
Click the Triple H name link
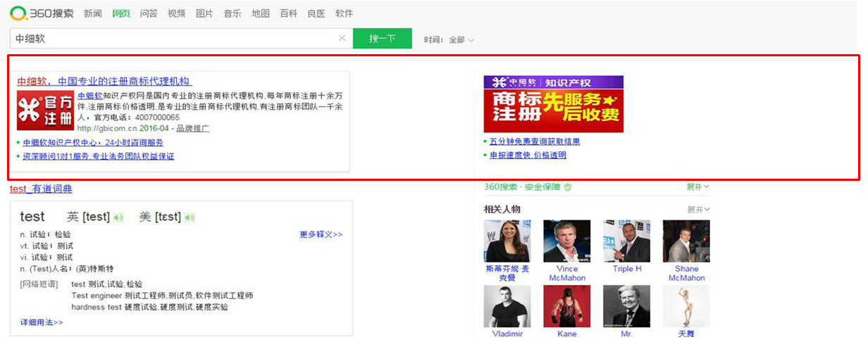(x=627, y=269)
